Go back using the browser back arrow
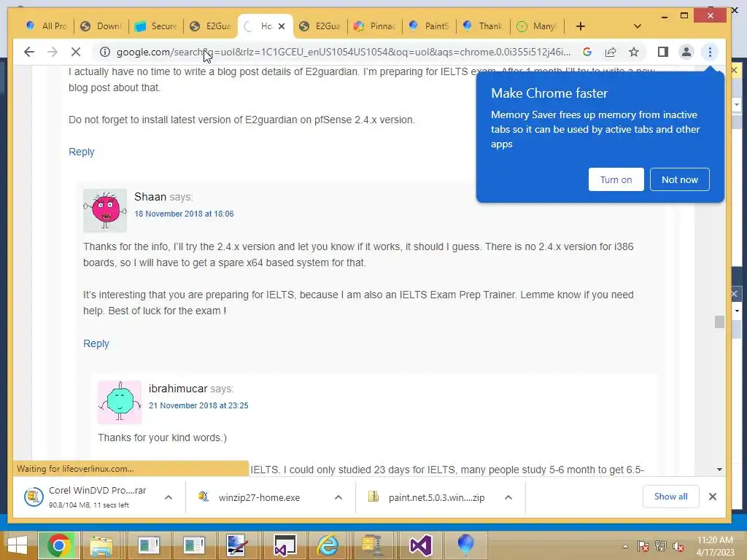747x560 pixels. click(29, 52)
